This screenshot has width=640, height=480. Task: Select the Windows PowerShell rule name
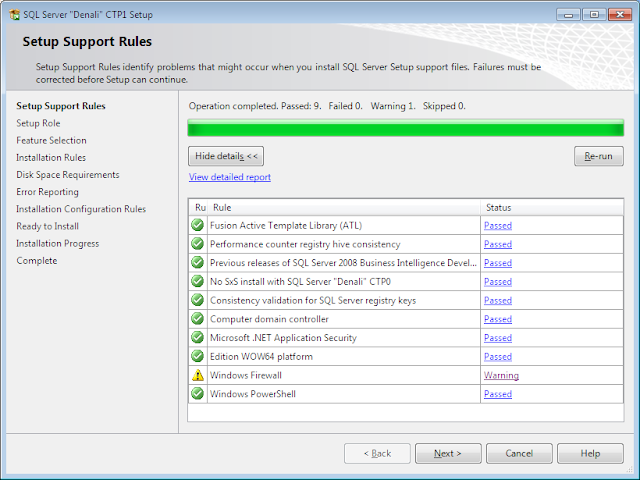tap(253, 394)
